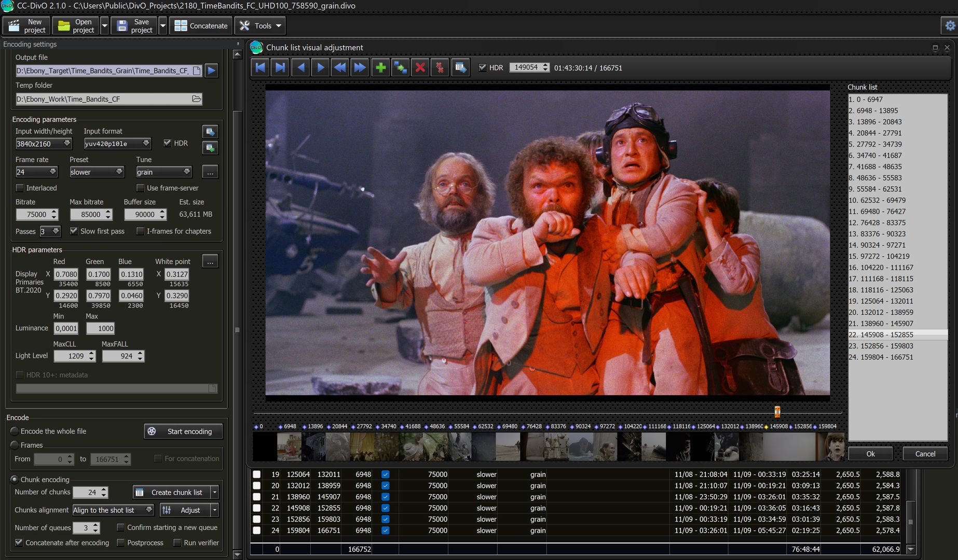Select Chunk encoding radio button

pyautogui.click(x=15, y=479)
